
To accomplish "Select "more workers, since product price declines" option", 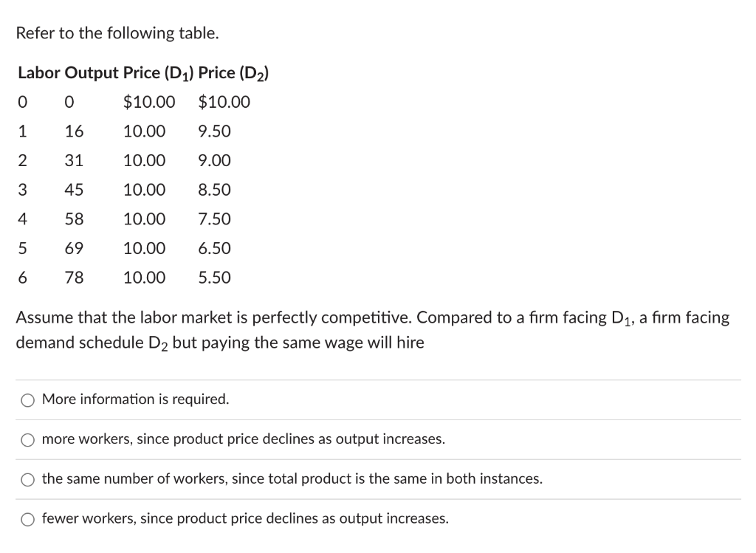I will [x=28, y=439].
